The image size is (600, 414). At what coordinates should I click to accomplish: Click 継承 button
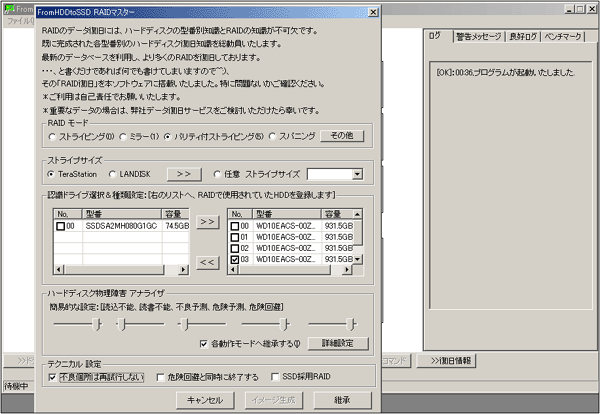point(342,400)
